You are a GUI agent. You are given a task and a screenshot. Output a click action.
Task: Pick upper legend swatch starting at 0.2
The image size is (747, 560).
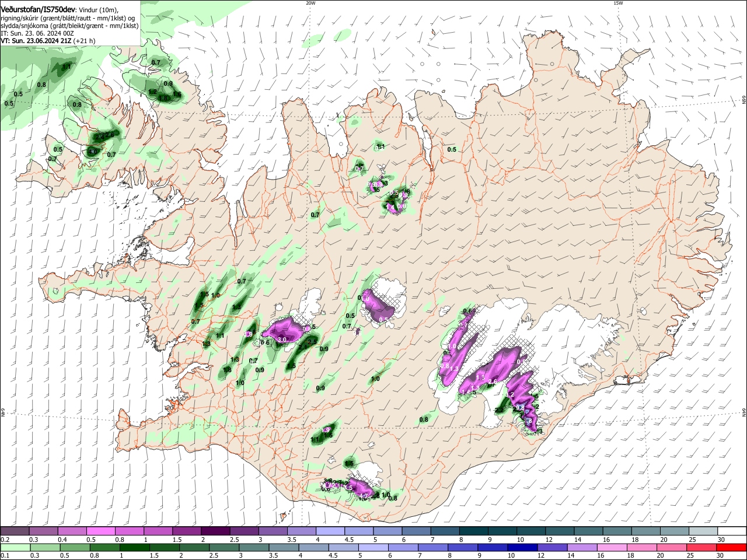[15, 531]
